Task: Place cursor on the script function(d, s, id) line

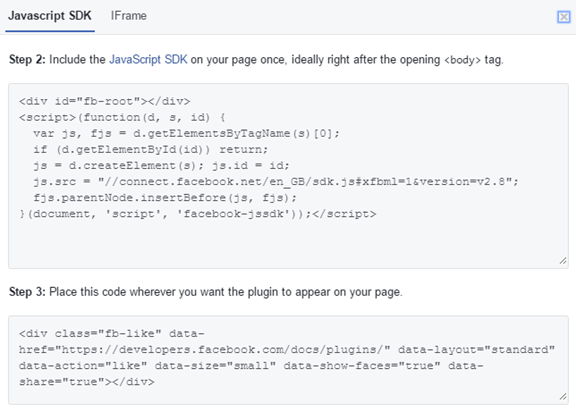Action: (122, 118)
